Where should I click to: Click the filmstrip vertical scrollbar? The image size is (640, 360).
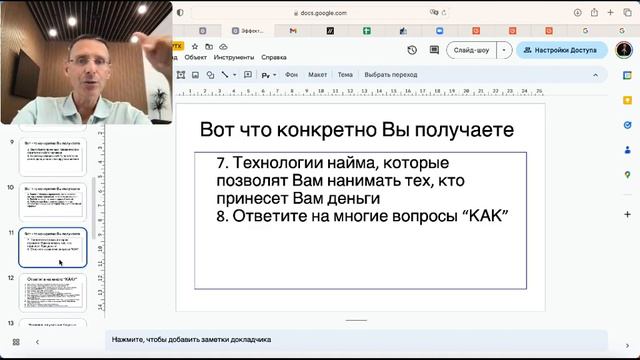pyautogui.click(x=94, y=208)
